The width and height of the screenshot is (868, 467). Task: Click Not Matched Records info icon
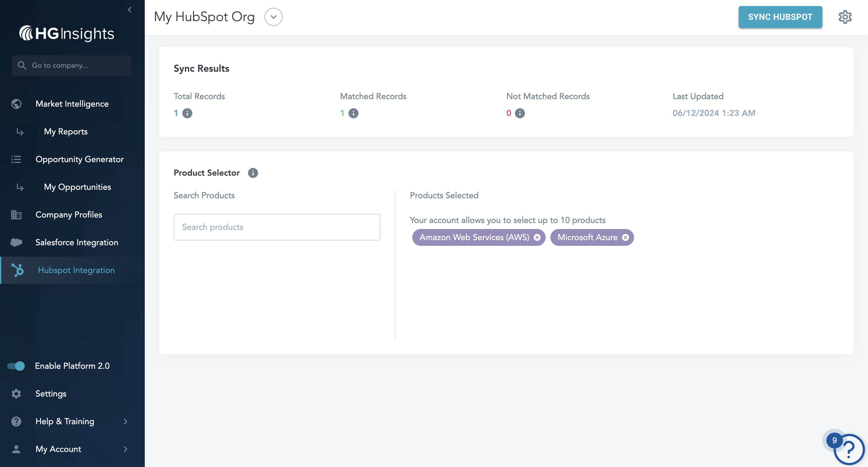[x=520, y=113]
